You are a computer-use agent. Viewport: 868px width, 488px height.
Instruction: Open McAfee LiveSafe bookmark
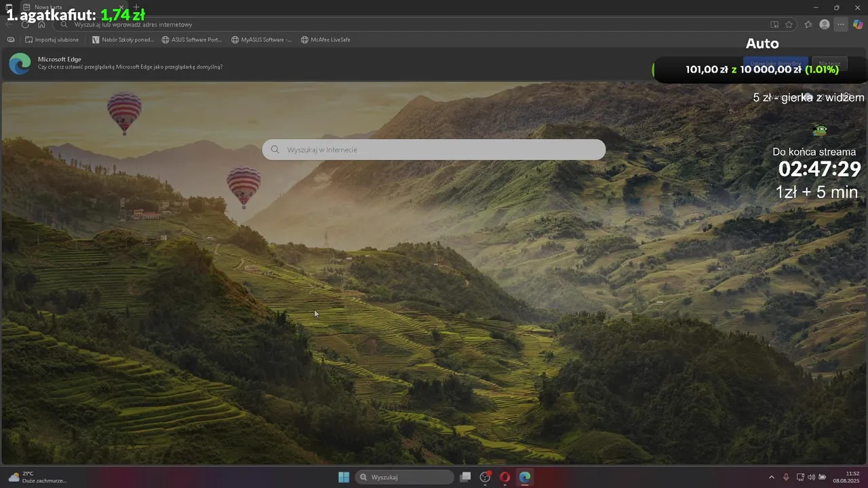click(x=325, y=39)
